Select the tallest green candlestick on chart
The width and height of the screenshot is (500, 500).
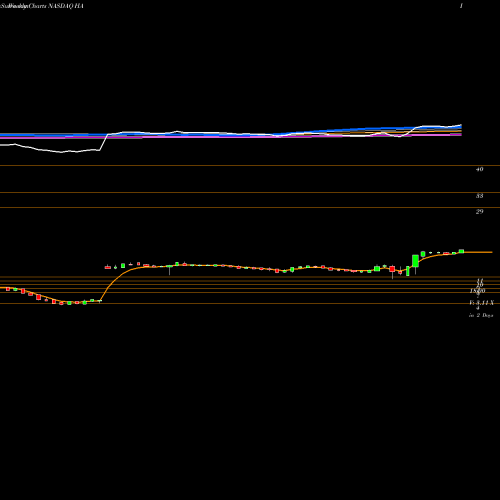pyautogui.click(x=415, y=261)
